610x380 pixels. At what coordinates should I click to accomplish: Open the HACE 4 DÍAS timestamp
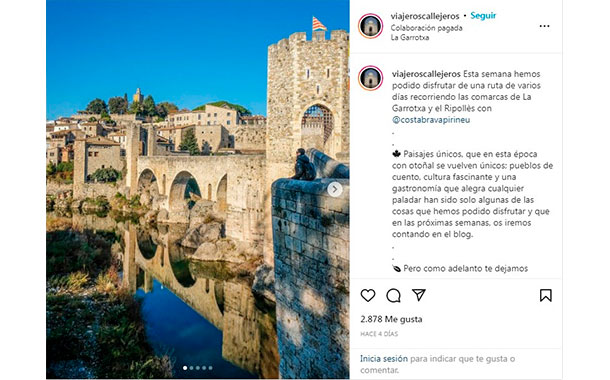[x=379, y=334]
